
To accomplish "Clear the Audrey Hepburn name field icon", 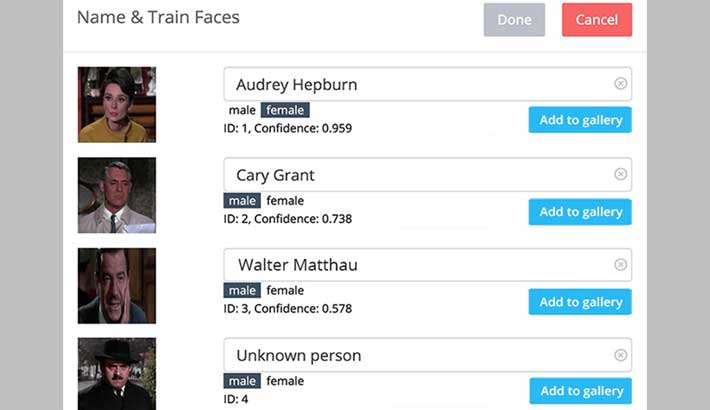I will pos(621,84).
